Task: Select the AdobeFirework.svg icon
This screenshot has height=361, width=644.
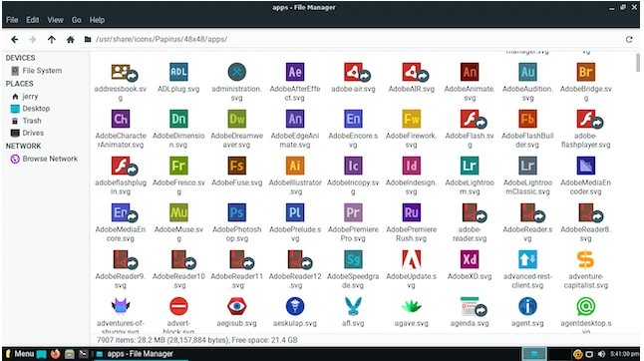Action: click(411, 119)
